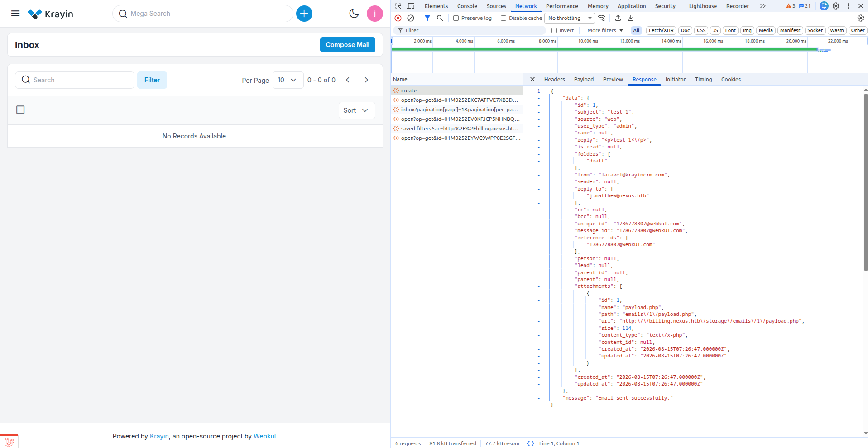Click the Import HAR upload icon

[618, 18]
